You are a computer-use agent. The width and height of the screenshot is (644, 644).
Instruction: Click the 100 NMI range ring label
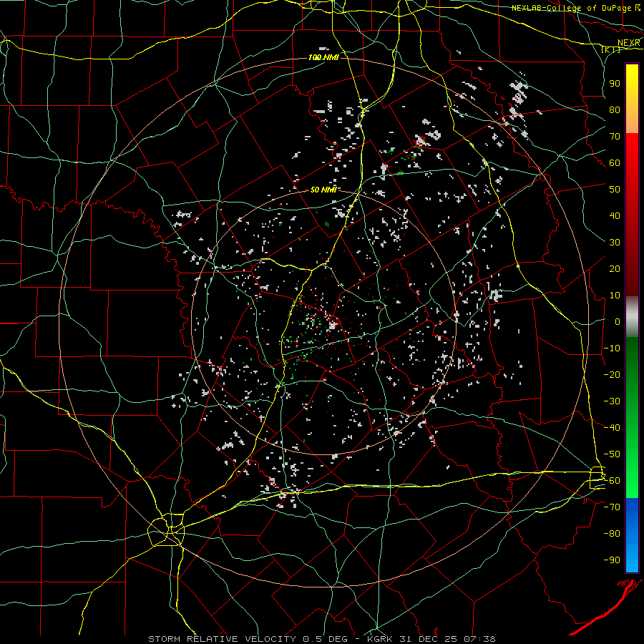point(323,57)
